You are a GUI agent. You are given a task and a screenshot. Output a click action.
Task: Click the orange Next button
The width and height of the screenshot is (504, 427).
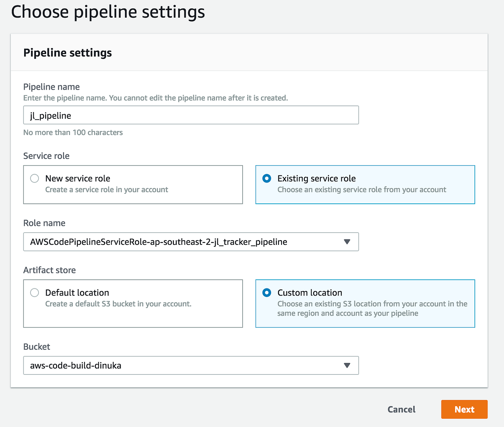pos(464,409)
